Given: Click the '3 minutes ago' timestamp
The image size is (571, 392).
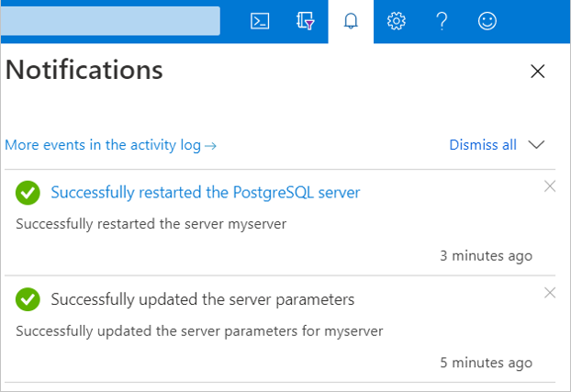Looking at the screenshot, I should pos(486,255).
